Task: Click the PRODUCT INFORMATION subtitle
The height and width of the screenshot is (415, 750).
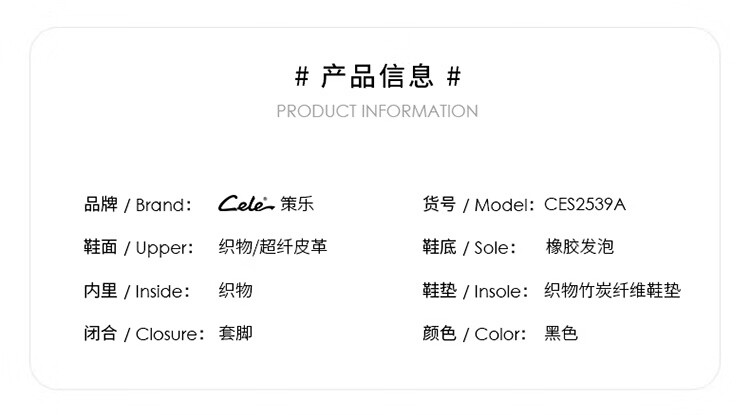Action: click(377, 111)
